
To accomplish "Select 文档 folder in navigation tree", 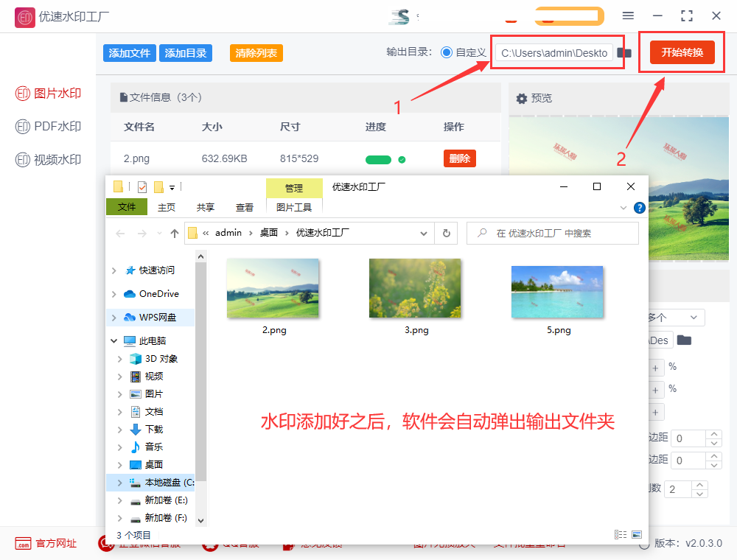I will point(154,412).
